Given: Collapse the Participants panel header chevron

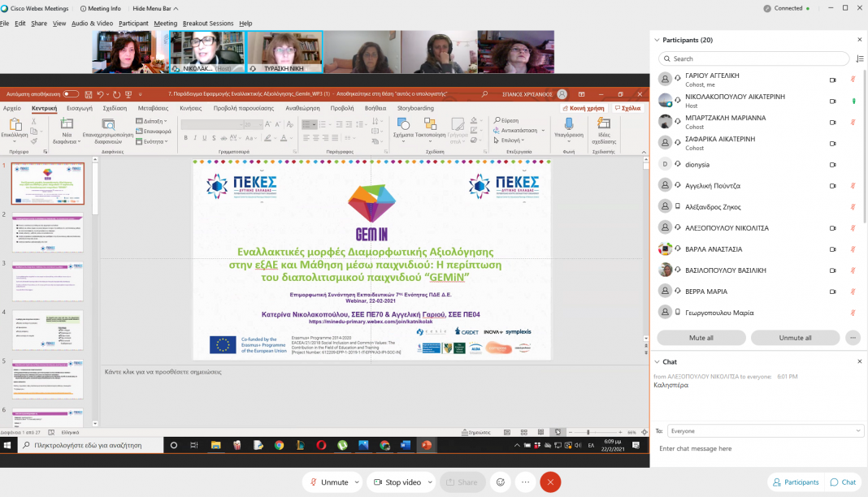Looking at the screenshot, I should tap(657, 40).
